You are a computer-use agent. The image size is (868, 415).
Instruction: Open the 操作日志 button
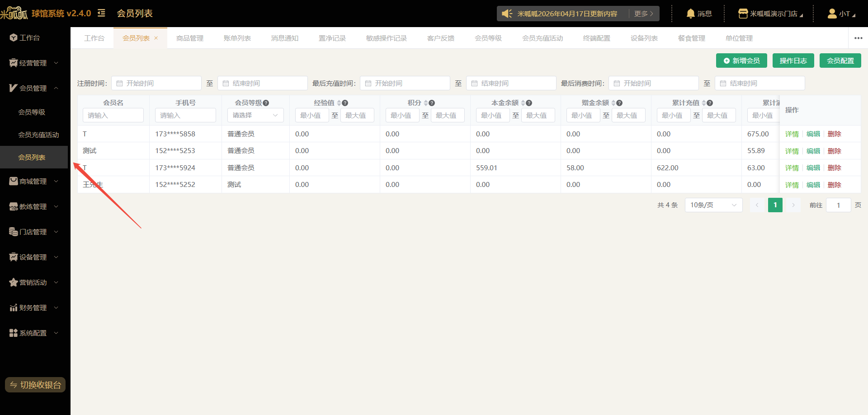point(793,61)
